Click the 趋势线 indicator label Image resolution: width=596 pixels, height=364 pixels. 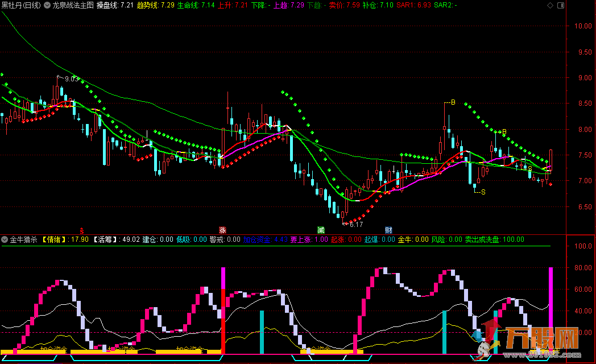coord(148,5)
